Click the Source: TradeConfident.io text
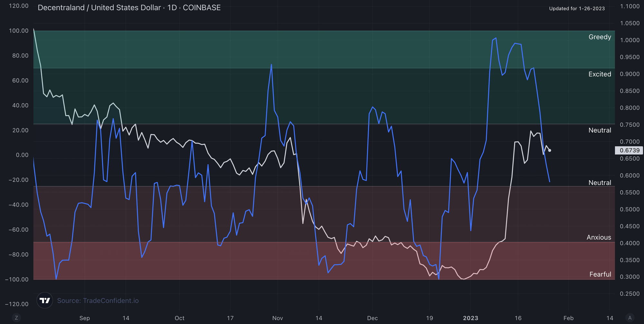This screenshot has width=644, height=324. click(x=98, y=301)
